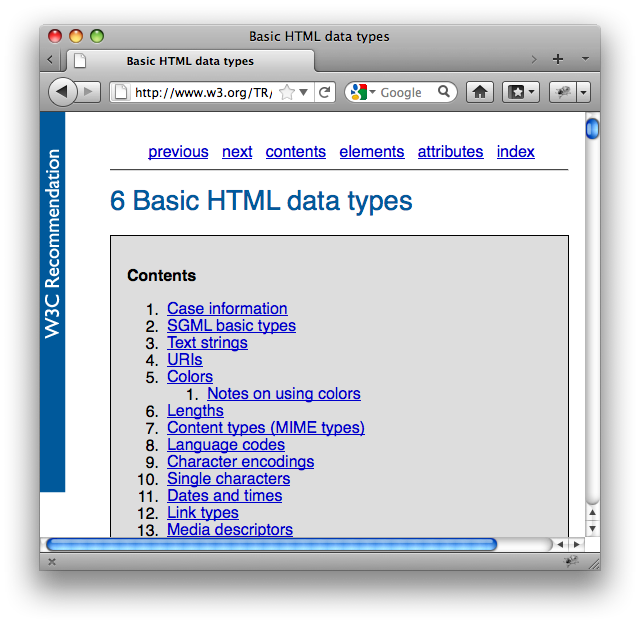640x625 pixels.
Task: Click horizontal scrollbar right arrow
Action: coord(576,544)
